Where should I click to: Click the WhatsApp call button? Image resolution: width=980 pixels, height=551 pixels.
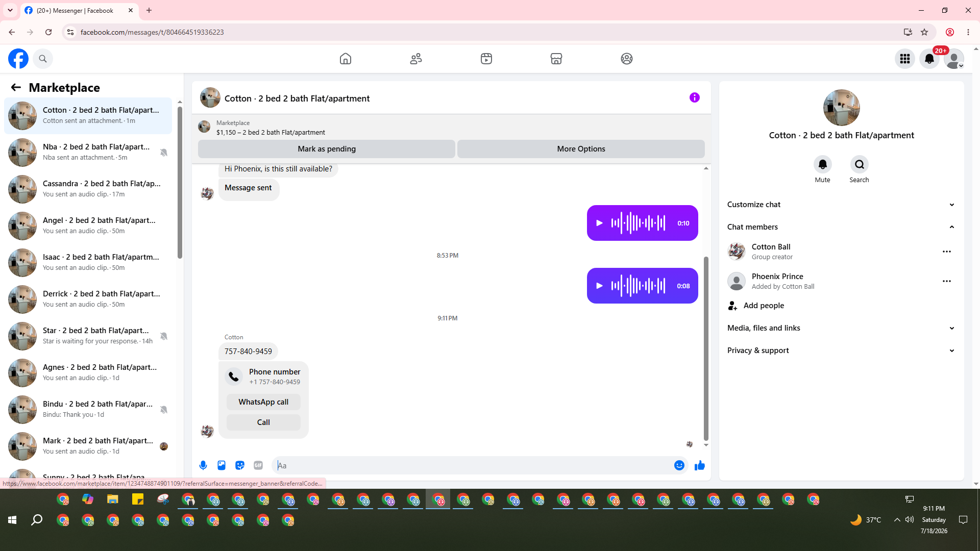tap(263, 402)
